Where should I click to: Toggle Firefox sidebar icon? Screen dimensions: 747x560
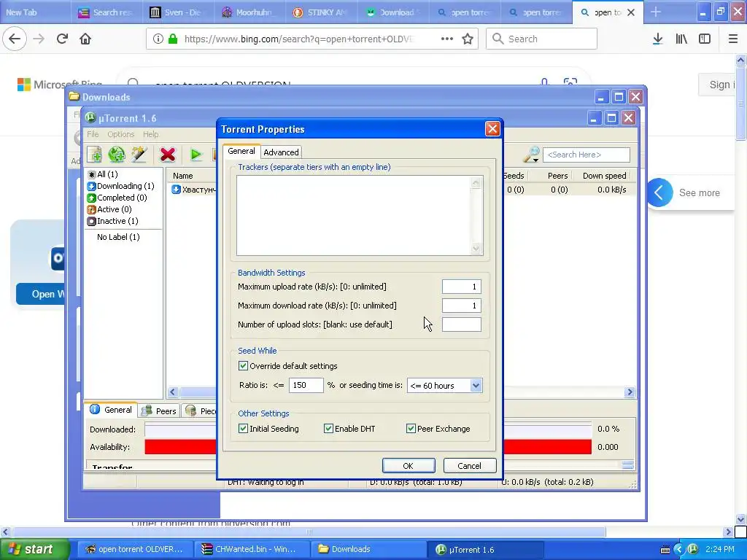point(705,39)
